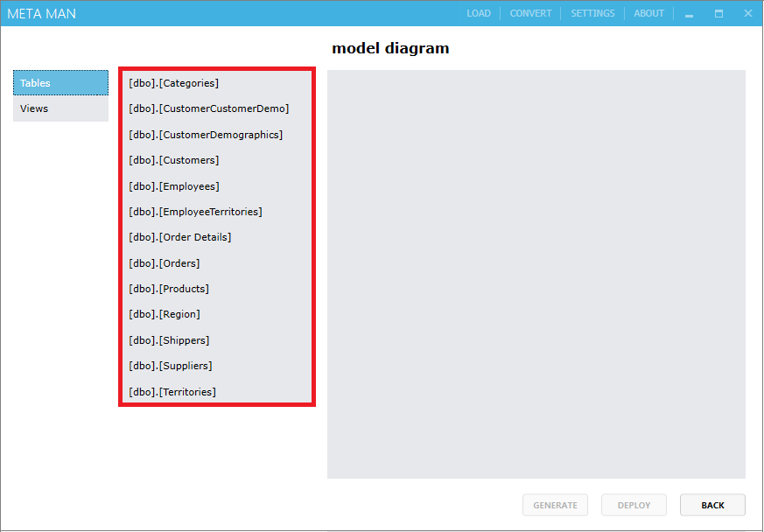The image size is (764, 532).
Task: Select the [dbo].[Territories] table
Action: [170, 391]
